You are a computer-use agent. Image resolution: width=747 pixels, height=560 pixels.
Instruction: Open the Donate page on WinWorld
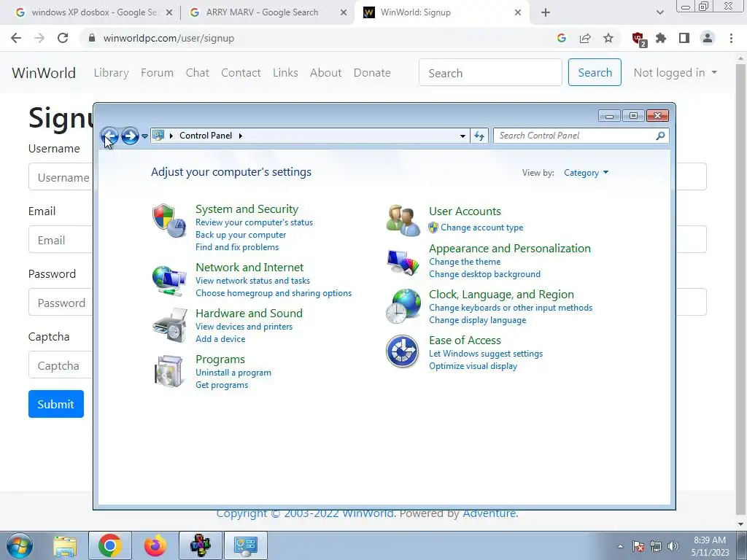(372, 72)
